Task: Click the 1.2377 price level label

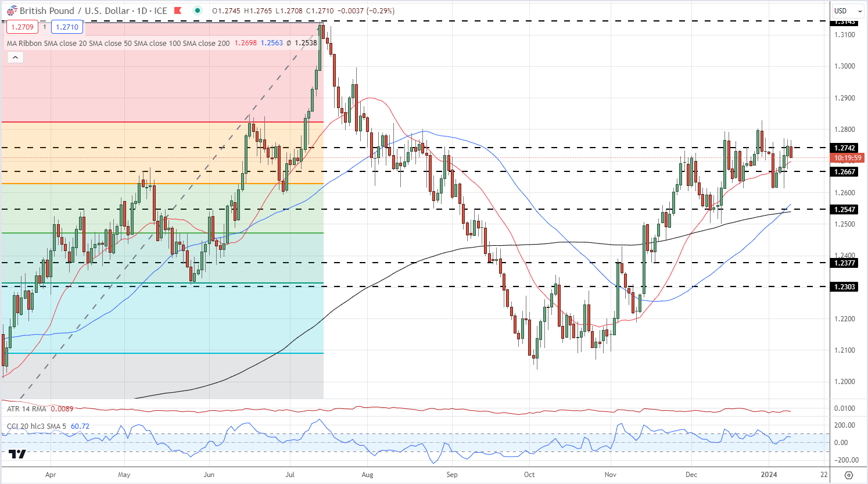Action: click(x=844, y=263)
